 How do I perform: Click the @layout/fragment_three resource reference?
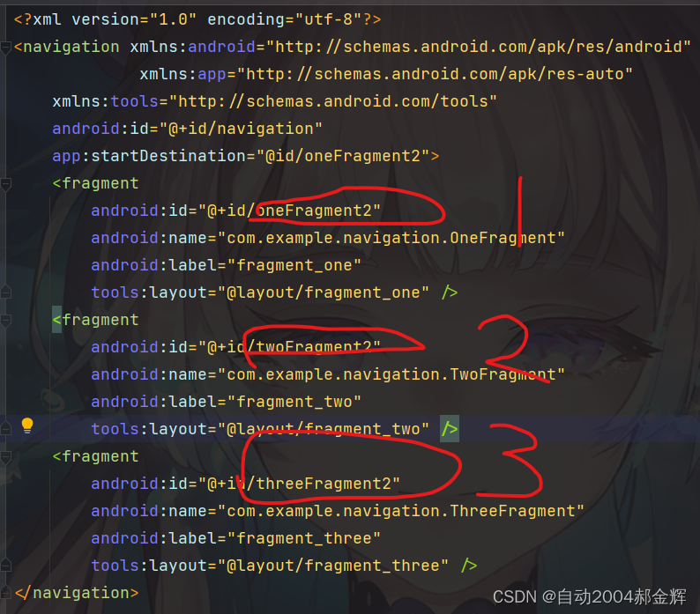[333, 566]
